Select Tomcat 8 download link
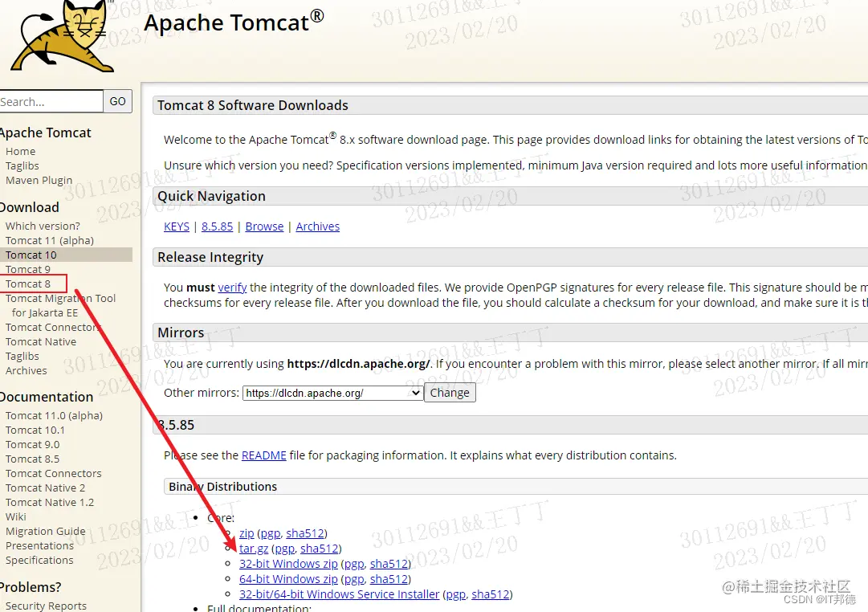868x612 pixels. point(27,284)
